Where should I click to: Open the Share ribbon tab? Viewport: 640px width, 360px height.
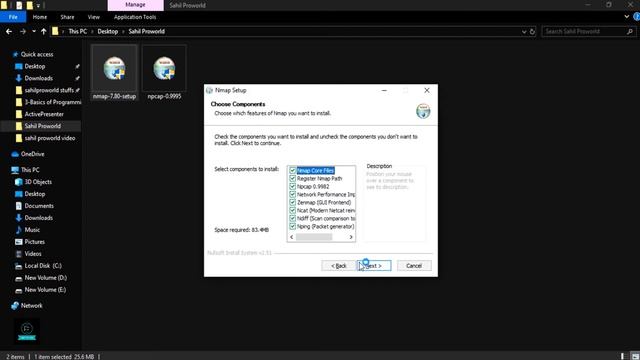pyautogui.click(x=67, y=17)
